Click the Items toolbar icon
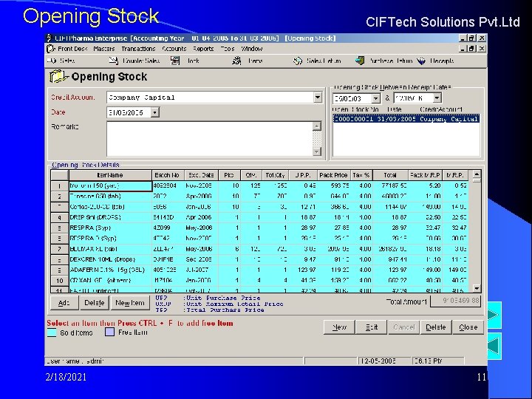Viewport: 532px width, 399px height. coord(236,61)
